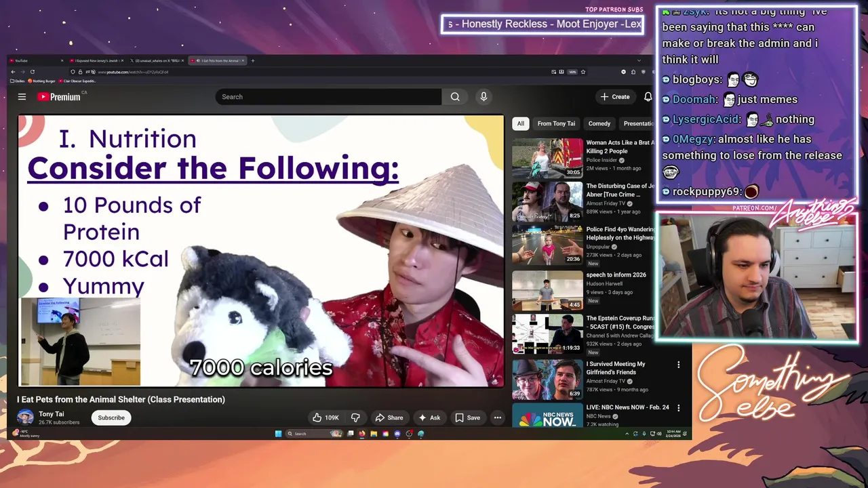The height and width of the screenshot is (488, 868).
Task: Click the Ask button
Action: [x=429, y=418]
